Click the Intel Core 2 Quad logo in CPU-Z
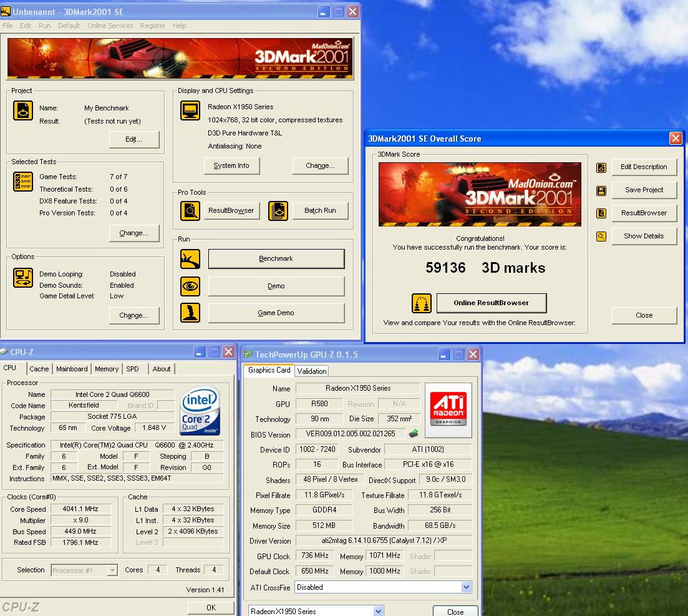Screen dimensions: 688x616 (x=200, y=411)
